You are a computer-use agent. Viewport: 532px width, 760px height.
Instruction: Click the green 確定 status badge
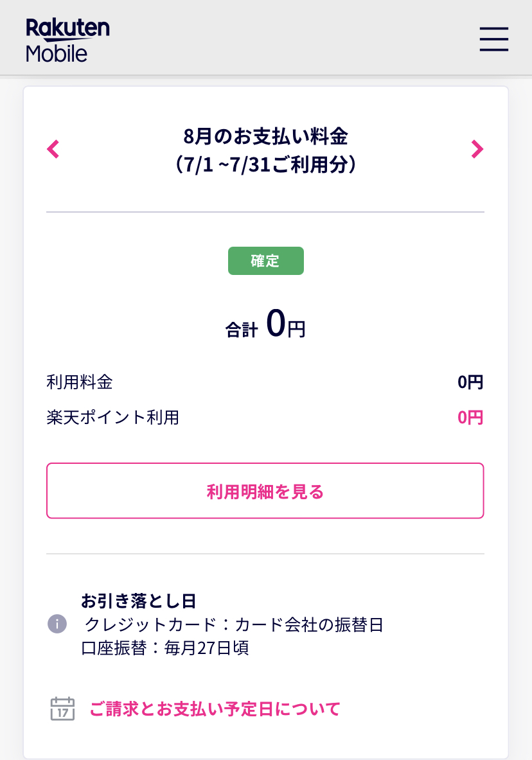pos(265,262)
